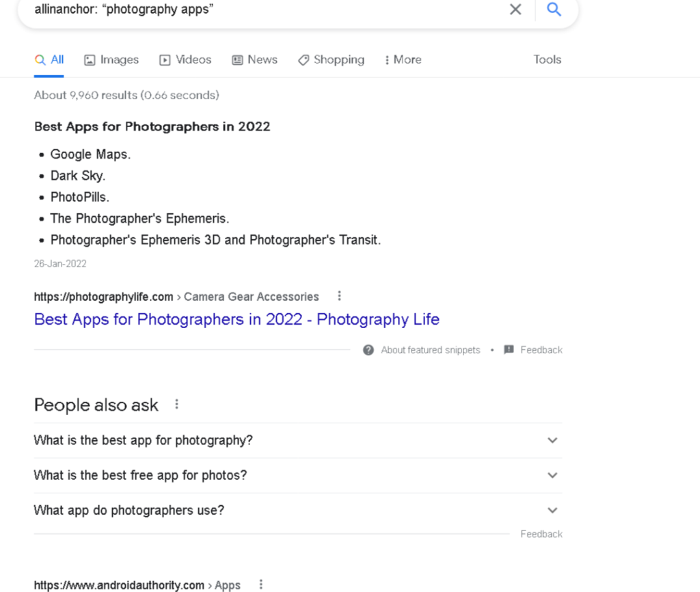Clear the search query with the X icon

click(x=515, y=10)
